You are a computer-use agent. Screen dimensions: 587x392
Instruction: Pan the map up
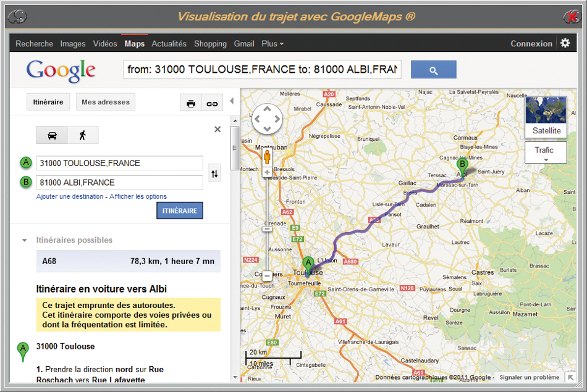pyautogui.click(x=267, y=109)
